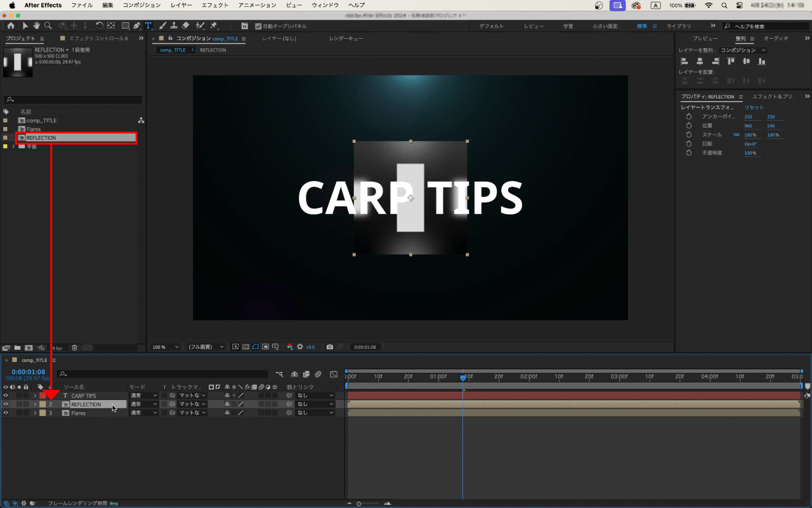812x508 pixels.
Task: Select the Home icon in toolbar
Action: click(x=11, y=26)
